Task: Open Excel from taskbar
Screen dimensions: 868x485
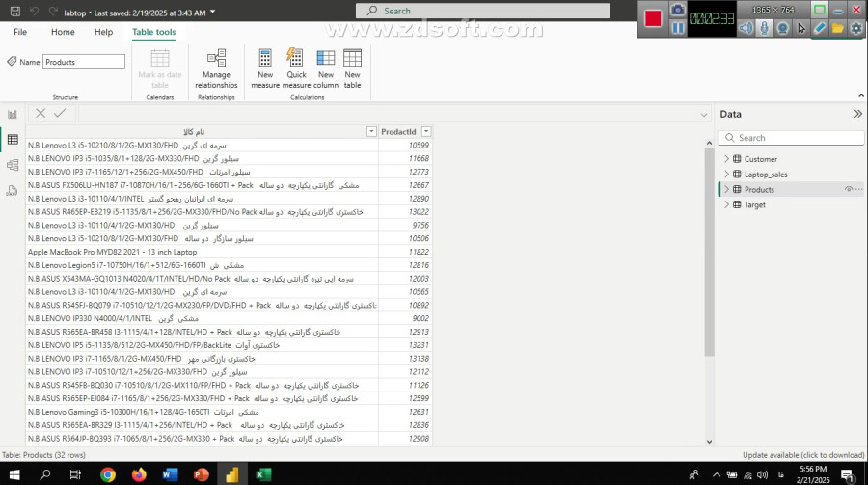Action: (263, 474)
